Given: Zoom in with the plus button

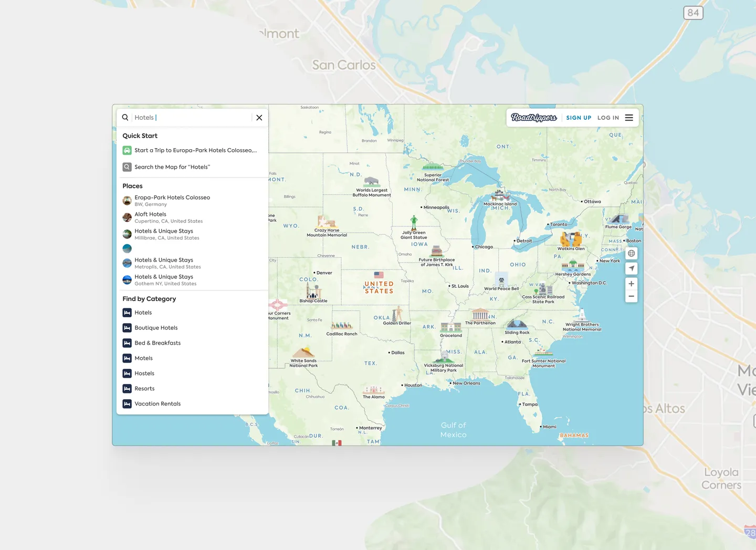Looking at the screenshot, I should pyautogui.click(x=632, y=284).
